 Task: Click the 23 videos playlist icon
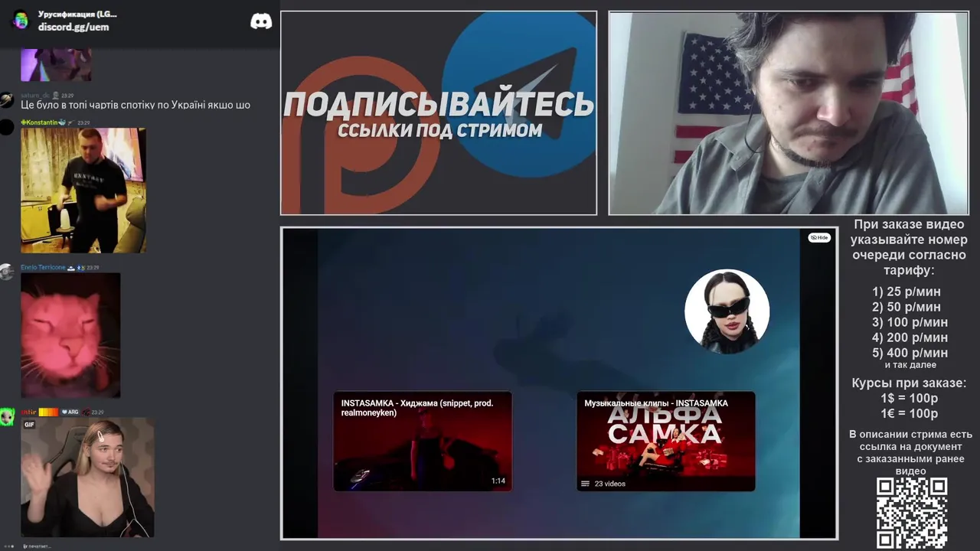(586, 484)
